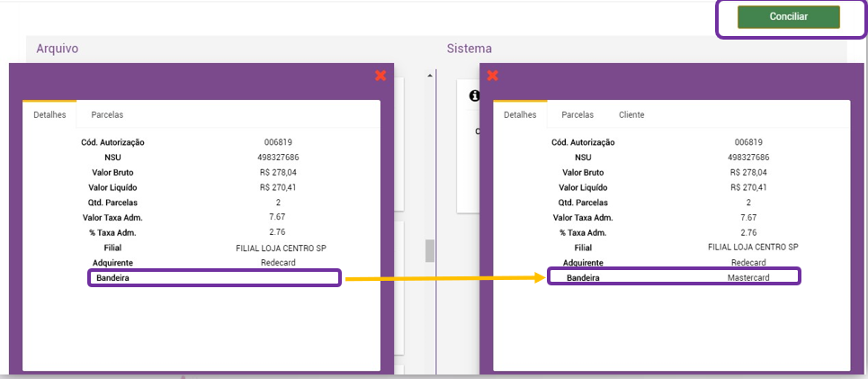Click the Arquivo panel scrollbar thumb
This screenshot has height=379, width=868.
(x=430, y=250)
